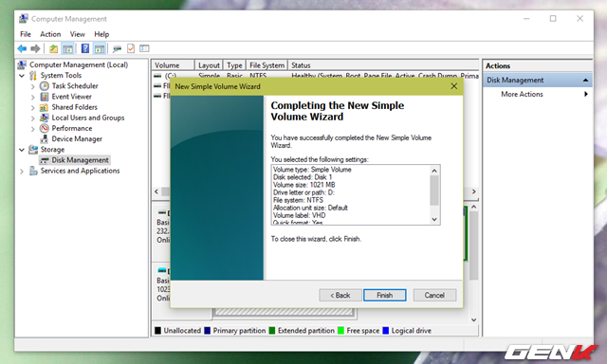Click the System Tools icon
607x364 pixels.
pyautogui.click(x=33, y=76)
